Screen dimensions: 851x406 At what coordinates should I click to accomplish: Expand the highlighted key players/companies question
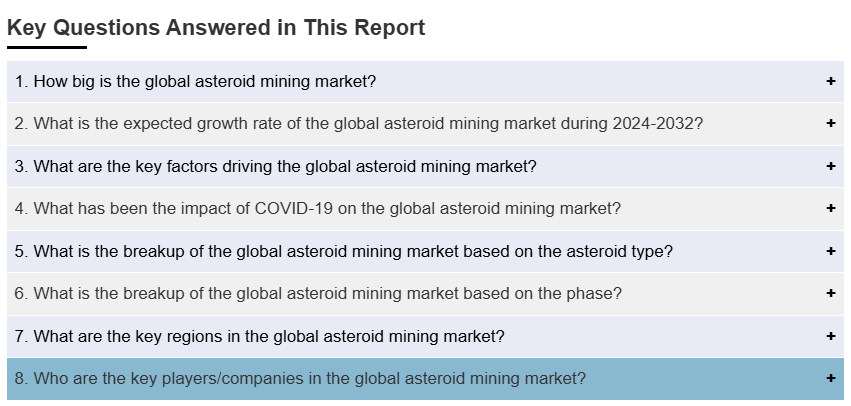click(x=300, y=378)
